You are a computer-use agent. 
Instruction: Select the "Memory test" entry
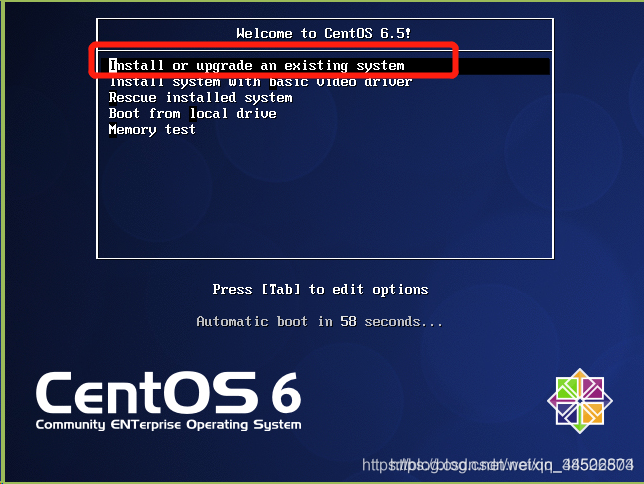click(x=152, y=129)
